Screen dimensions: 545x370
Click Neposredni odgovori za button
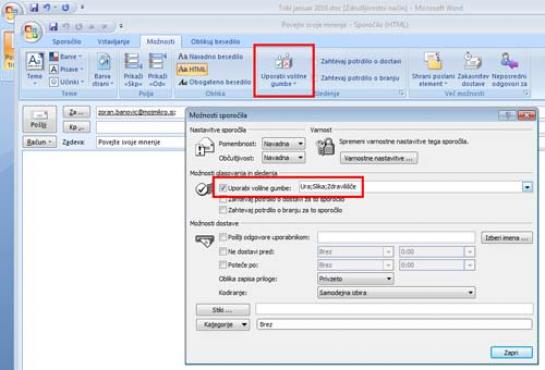click(x=509, y=69)
